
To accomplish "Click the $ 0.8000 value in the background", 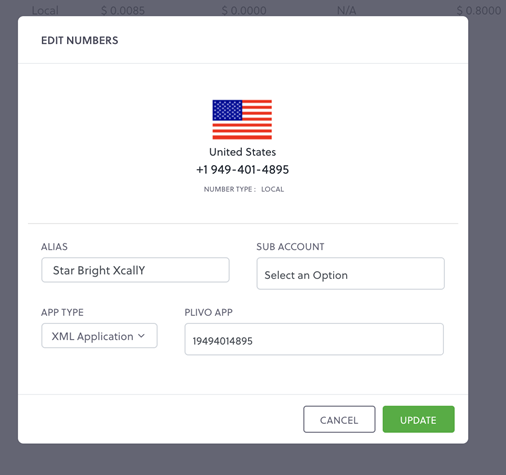I will pyautogui.click(x=479, y=11).
